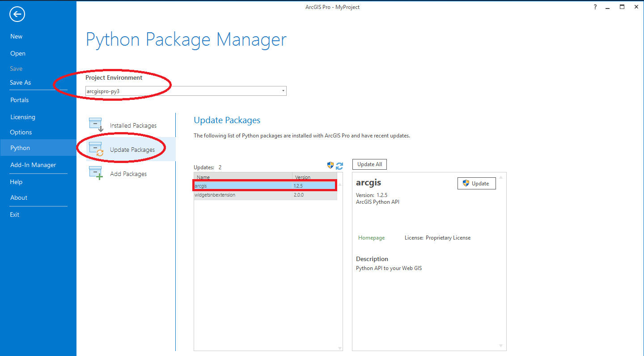The height and width of the screenshot is (356, 644).
Task: Open Licensing page
Action: pos(23,117)
